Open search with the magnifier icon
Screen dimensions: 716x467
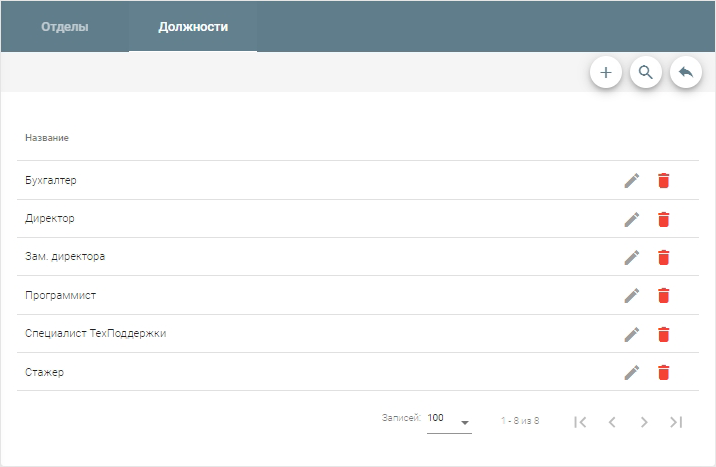coord(646,72)
